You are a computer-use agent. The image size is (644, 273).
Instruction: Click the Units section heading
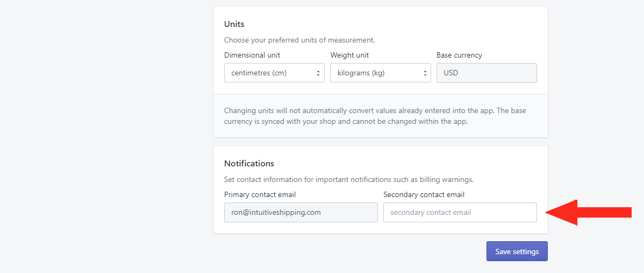coord(234,24)
